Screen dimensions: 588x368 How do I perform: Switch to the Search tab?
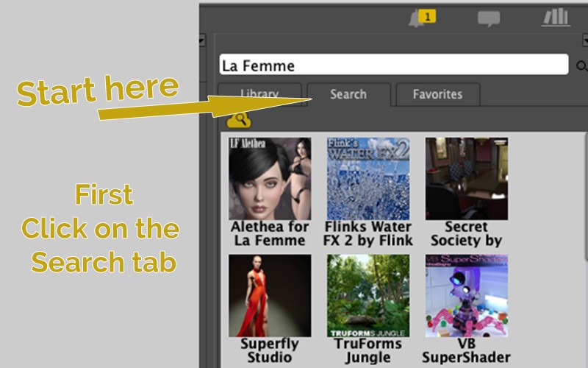[348, 94]
